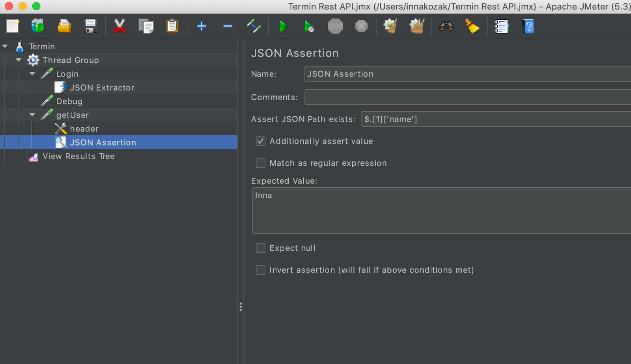Select the Debug sampler in tree
The height and width of the screenshot is (364, 631).
click(x=69, y=101)
